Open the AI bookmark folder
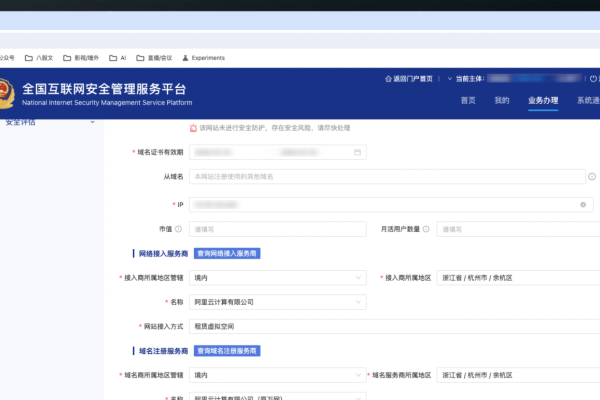The width and height of the screenshot is (600, 400). click(x=117, y=58)
